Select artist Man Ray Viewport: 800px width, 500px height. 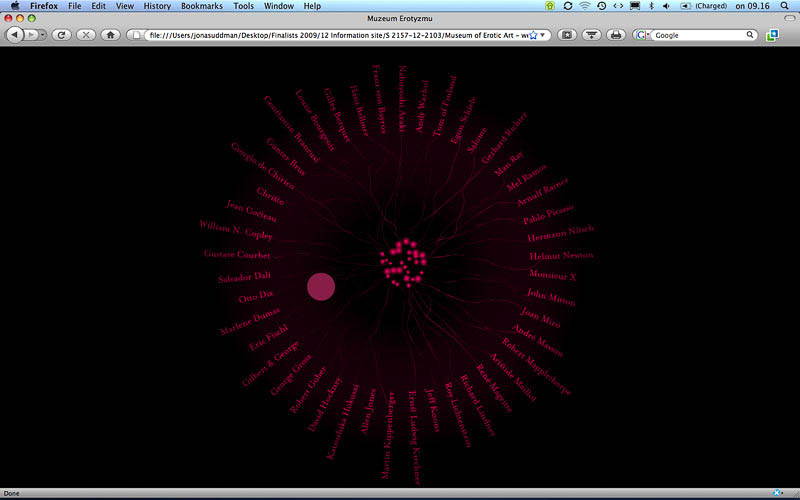coord(509,164)
